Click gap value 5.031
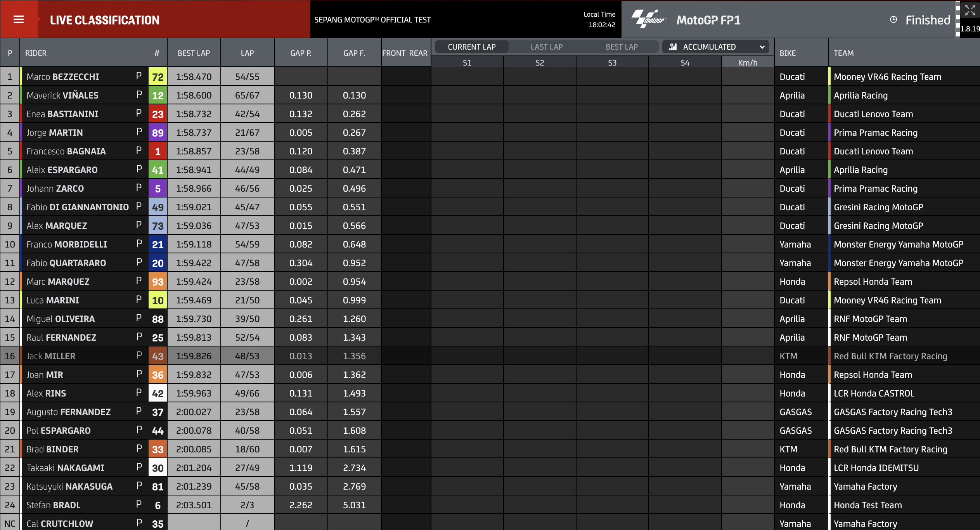Screen dimensions: 980x530 [354, 505]
